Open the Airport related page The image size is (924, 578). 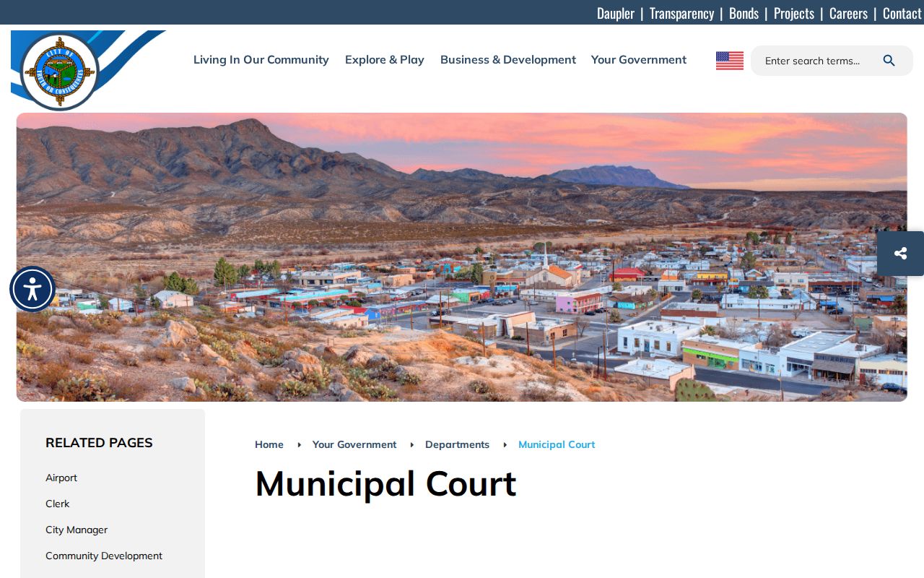(61, 478)
